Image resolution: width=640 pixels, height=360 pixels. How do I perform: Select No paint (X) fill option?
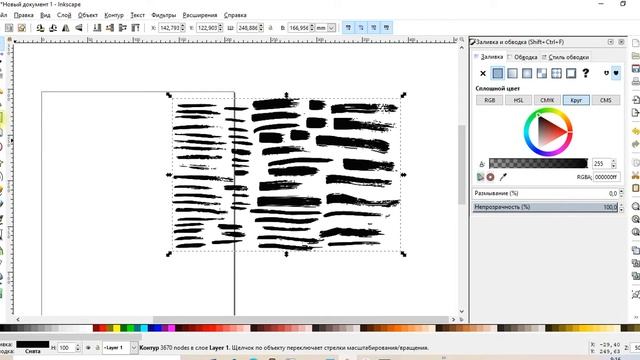pos(483,73)
